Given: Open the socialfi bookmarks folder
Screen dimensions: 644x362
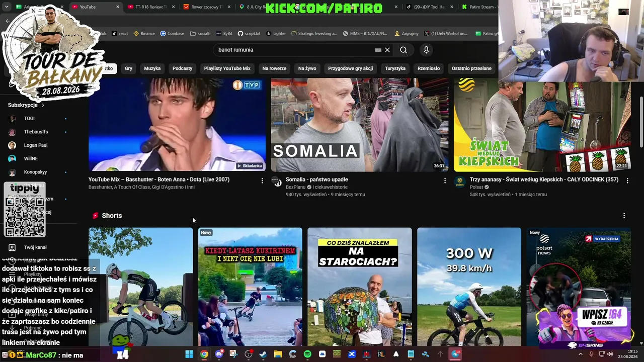Looking at the screenshot, I should [200, 34].
